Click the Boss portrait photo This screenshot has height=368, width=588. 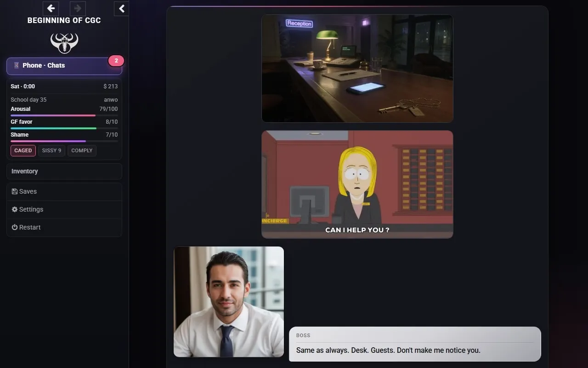(229, 302)
